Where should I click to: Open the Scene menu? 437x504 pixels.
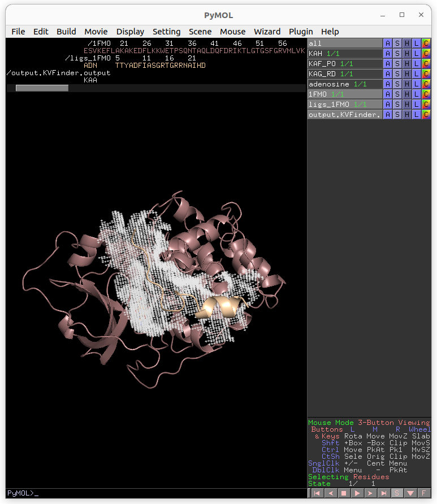coord(200,32)
